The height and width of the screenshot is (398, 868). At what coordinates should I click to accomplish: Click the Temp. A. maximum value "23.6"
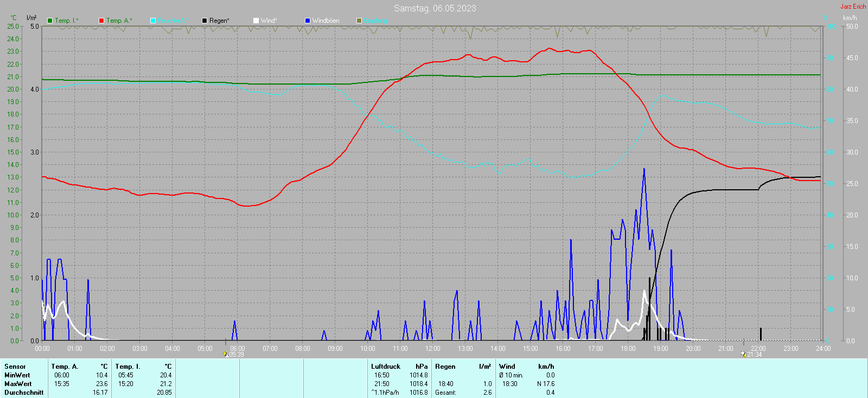102,384
